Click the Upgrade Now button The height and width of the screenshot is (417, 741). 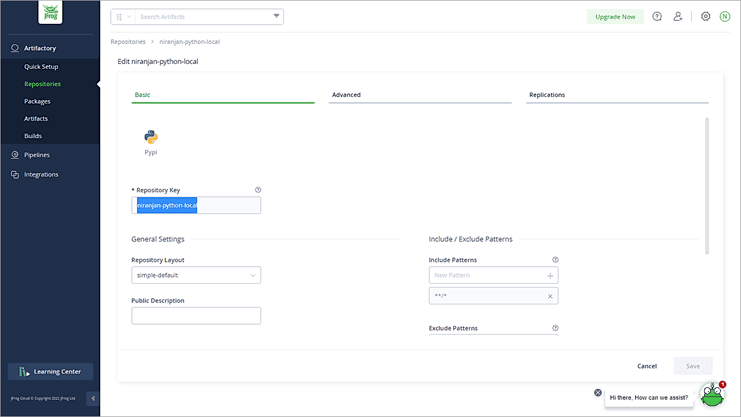click(x=615, y=17)
